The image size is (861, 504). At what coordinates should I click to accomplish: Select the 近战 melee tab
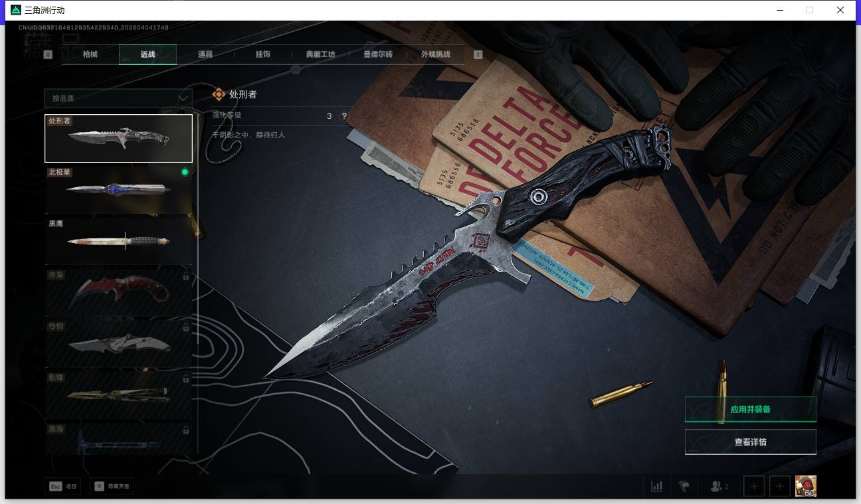click(x=147, y=54)
